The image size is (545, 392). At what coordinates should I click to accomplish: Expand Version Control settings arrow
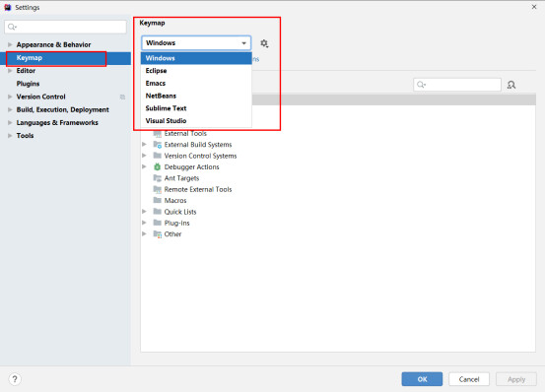coord(10,97)
